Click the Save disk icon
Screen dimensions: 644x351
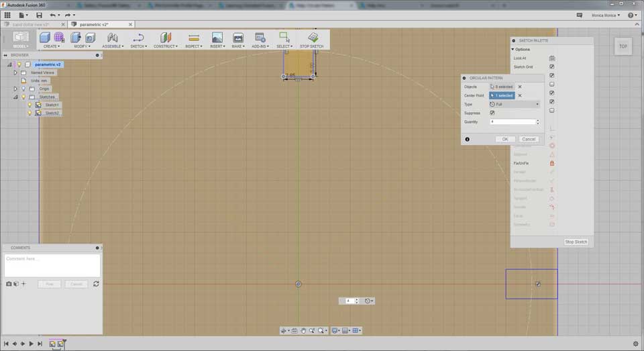(39, 15)
